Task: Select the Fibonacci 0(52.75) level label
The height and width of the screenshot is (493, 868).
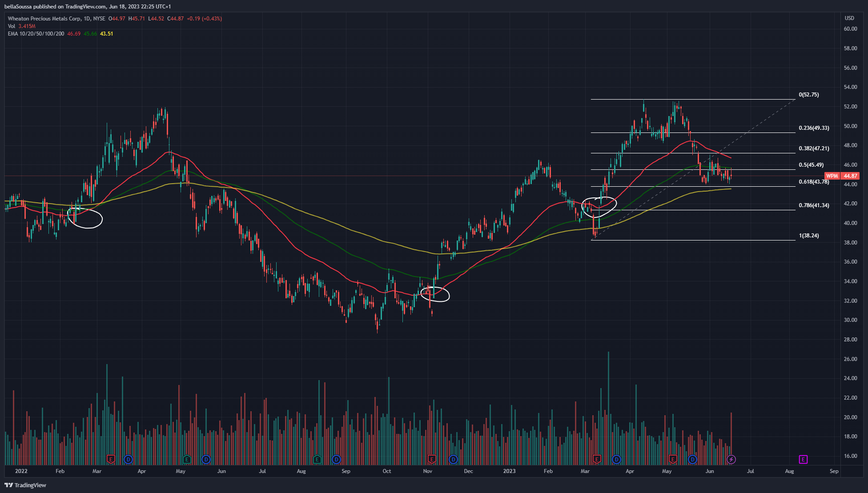Action: [x=809, y=95]
